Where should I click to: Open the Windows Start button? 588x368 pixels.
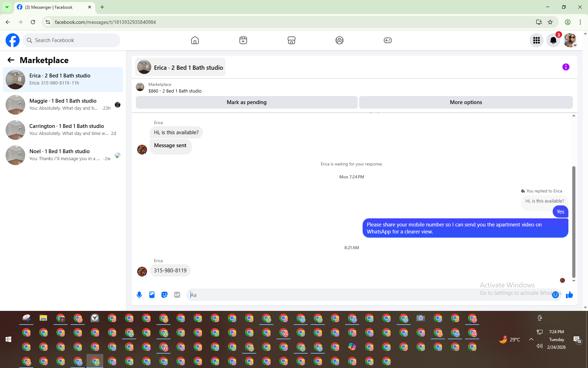pos(8,339)
